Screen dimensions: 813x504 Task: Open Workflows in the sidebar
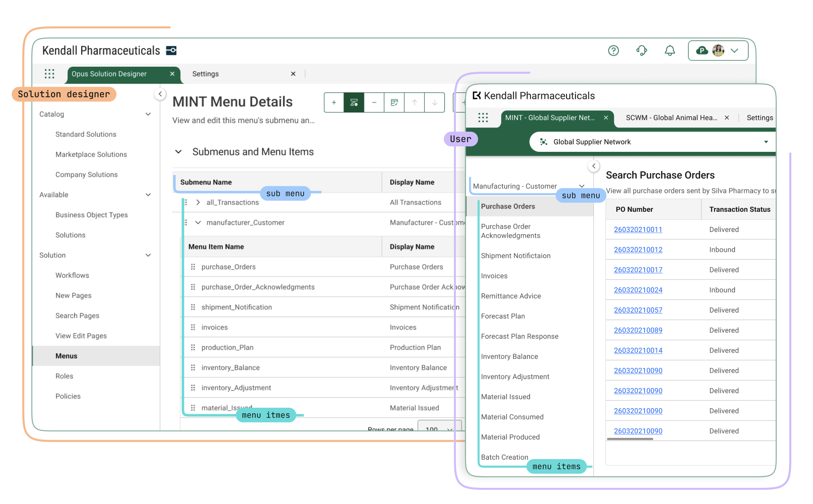[72, 275]
